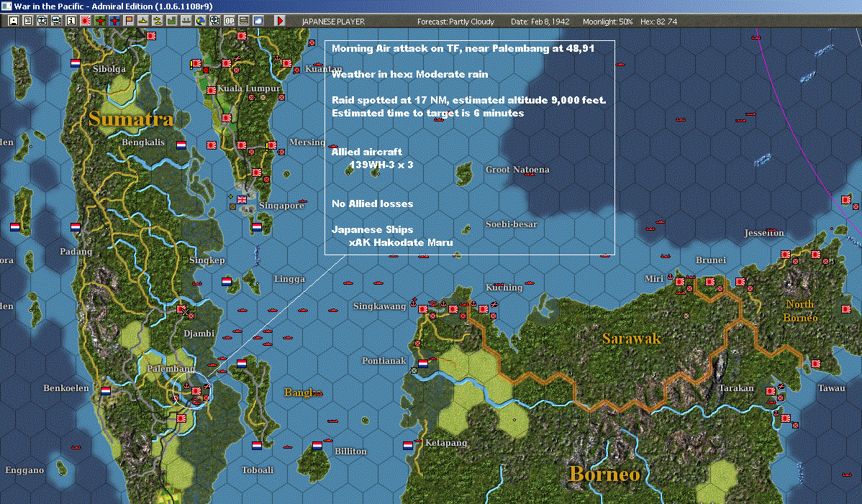Select the red plane on blue background icon
The width and height of the screenshot is (862, 504).
tap(114, 21)
